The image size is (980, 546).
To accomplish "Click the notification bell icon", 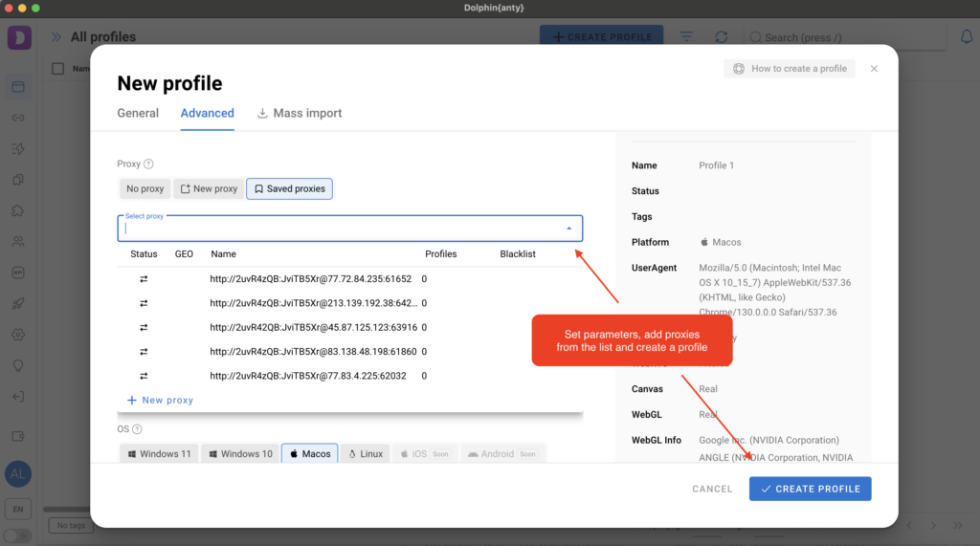I will [966, 37].
